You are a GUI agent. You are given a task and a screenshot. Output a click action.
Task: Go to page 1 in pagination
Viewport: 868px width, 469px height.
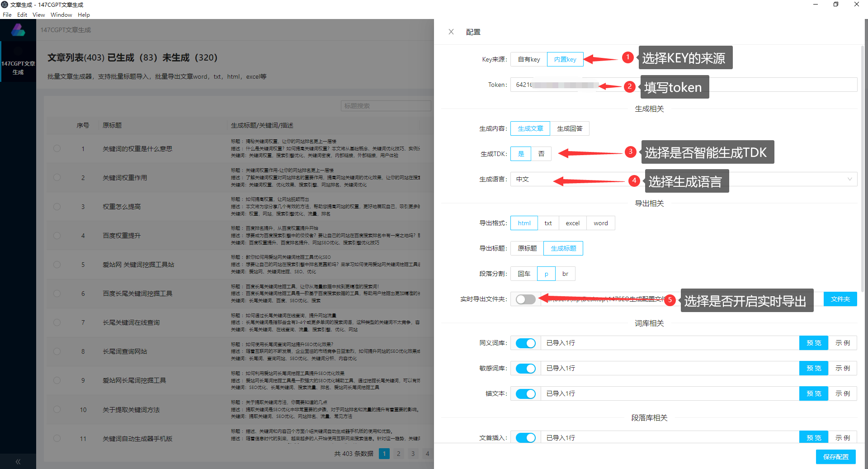pos(384,454)
